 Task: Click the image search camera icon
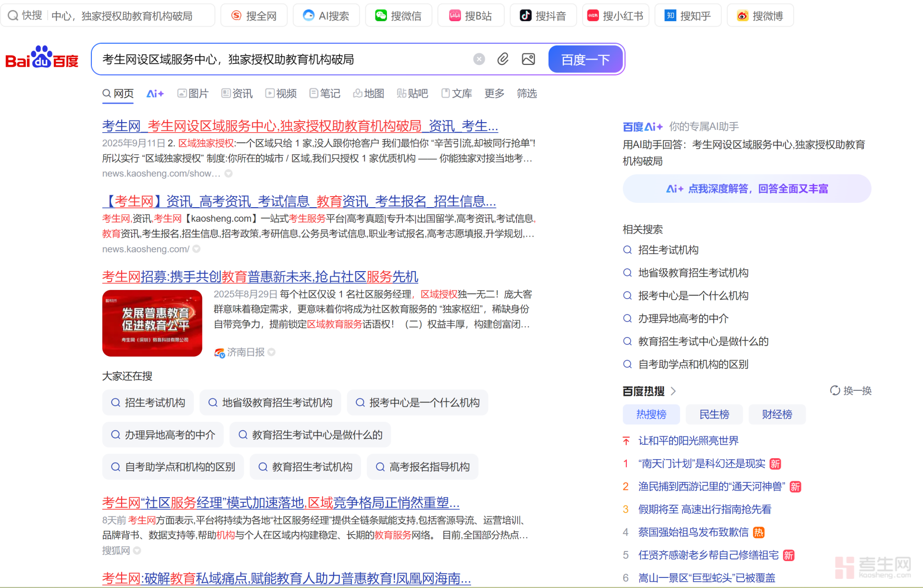tap(528, 59)
